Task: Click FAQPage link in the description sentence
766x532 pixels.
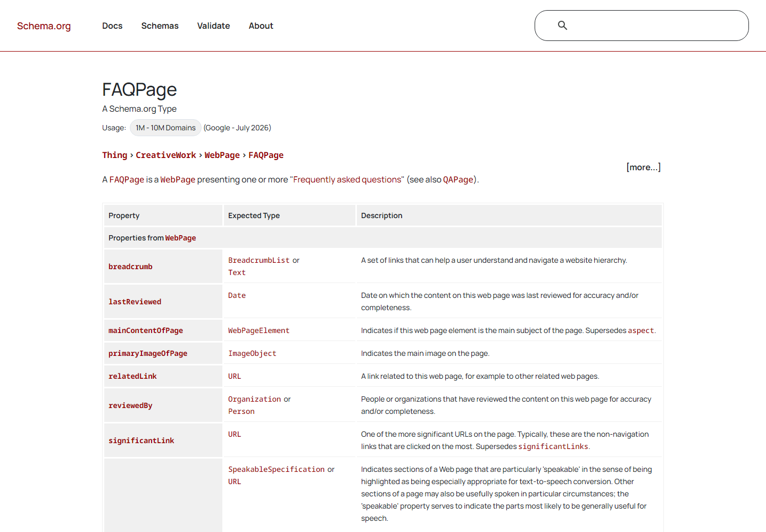Action: [x=127, y=180]
